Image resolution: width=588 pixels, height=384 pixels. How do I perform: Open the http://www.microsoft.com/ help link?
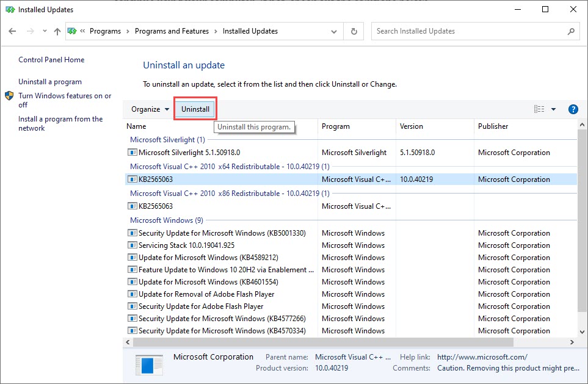click(482, 357)
